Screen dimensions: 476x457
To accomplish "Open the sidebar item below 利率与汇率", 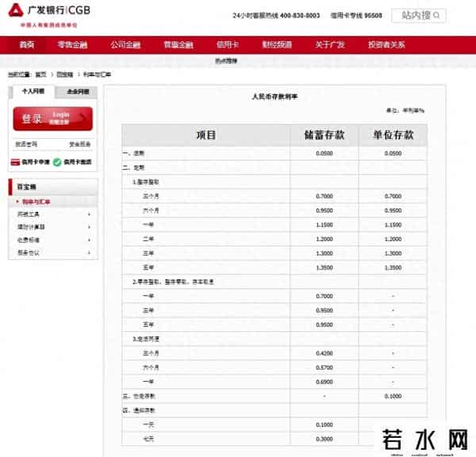I will point(29,214).
